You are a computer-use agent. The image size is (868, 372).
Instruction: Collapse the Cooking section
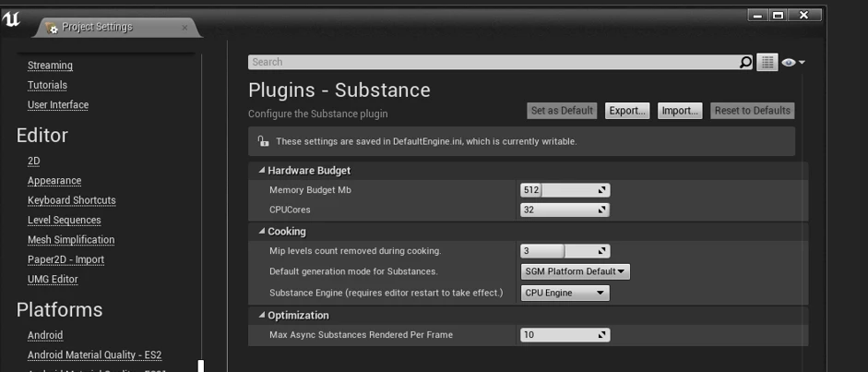tap(262, 232)
